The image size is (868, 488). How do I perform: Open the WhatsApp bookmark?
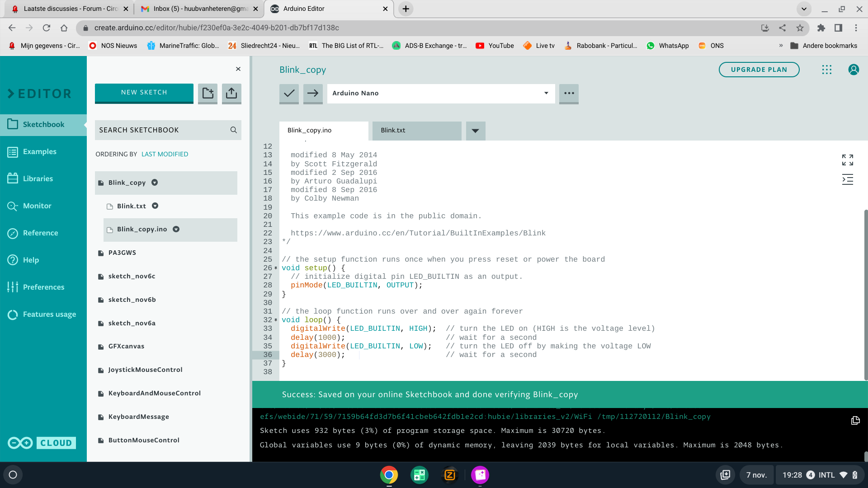pos(668,46)
